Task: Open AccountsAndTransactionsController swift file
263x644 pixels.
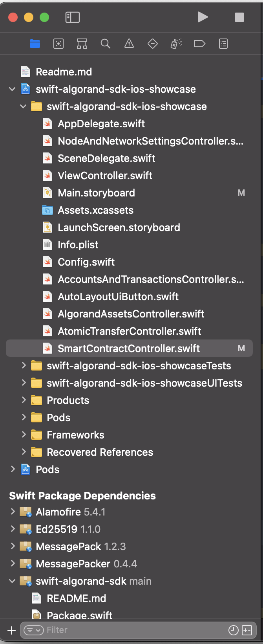Action: [x=151, y=279]
